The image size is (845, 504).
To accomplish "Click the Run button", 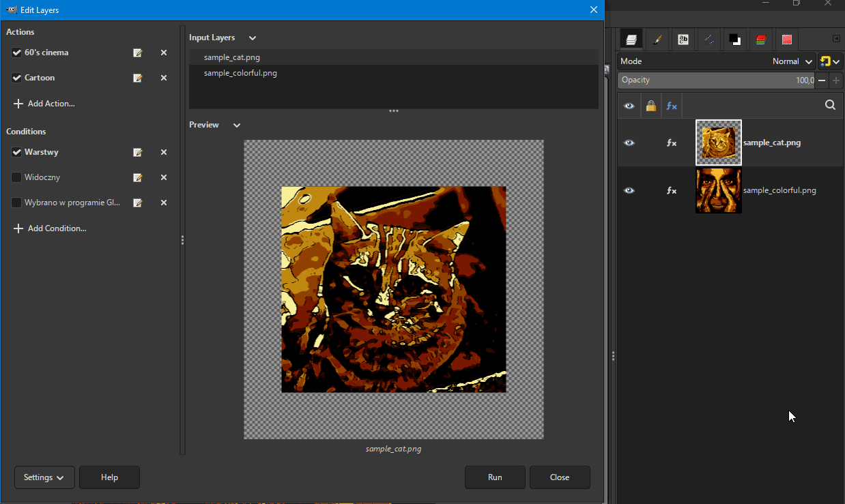I will point(495,477).
